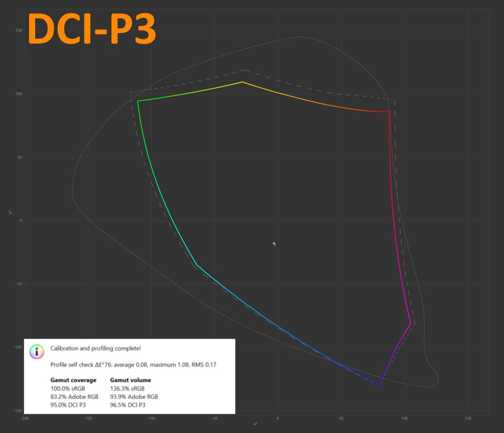Click the y-axis label '150'

19,30
